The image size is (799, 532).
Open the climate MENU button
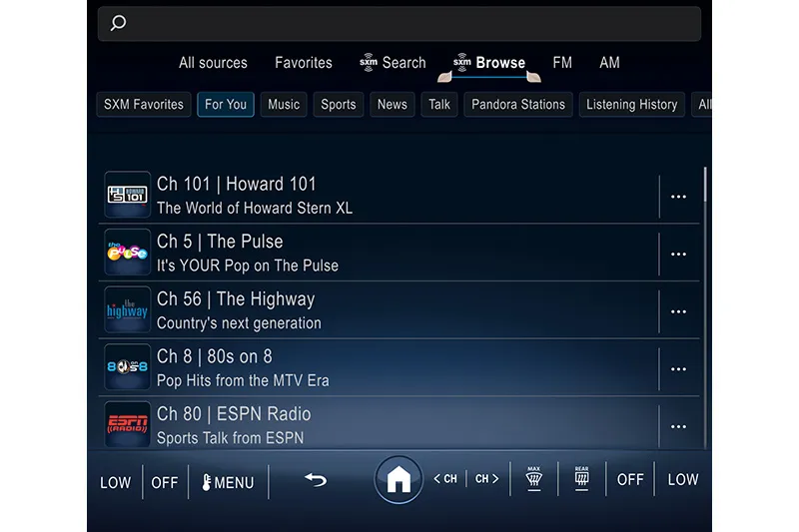coord(228,482)
